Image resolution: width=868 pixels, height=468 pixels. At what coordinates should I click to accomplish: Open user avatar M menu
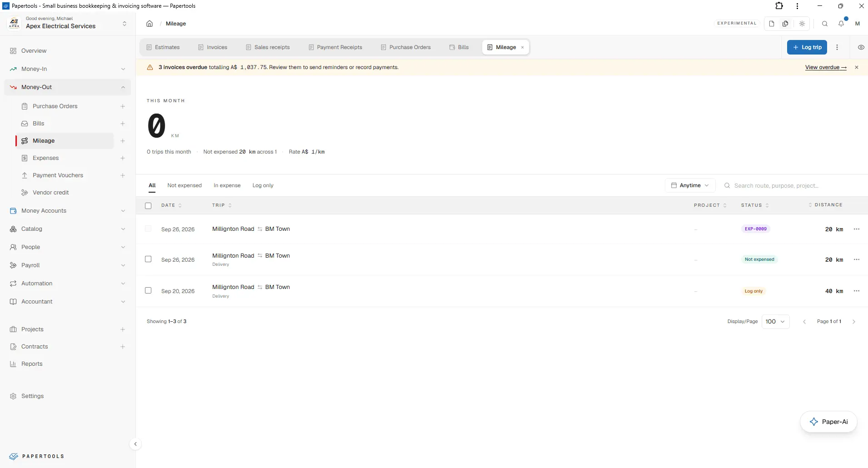tap(858, 24)
